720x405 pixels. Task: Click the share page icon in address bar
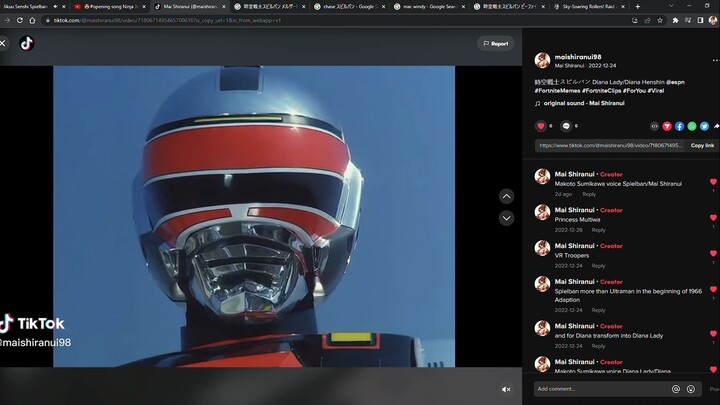point(647,20)
